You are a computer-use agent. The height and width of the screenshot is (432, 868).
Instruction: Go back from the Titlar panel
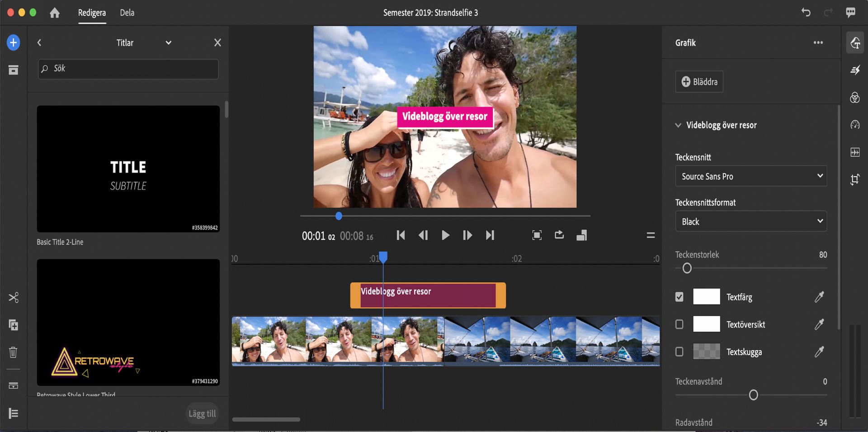tap(39, 42)
